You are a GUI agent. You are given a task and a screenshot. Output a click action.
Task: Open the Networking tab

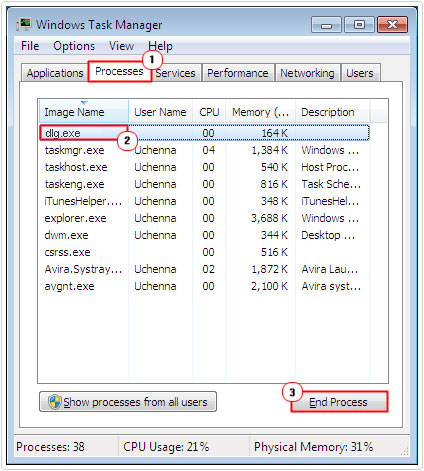307,73
